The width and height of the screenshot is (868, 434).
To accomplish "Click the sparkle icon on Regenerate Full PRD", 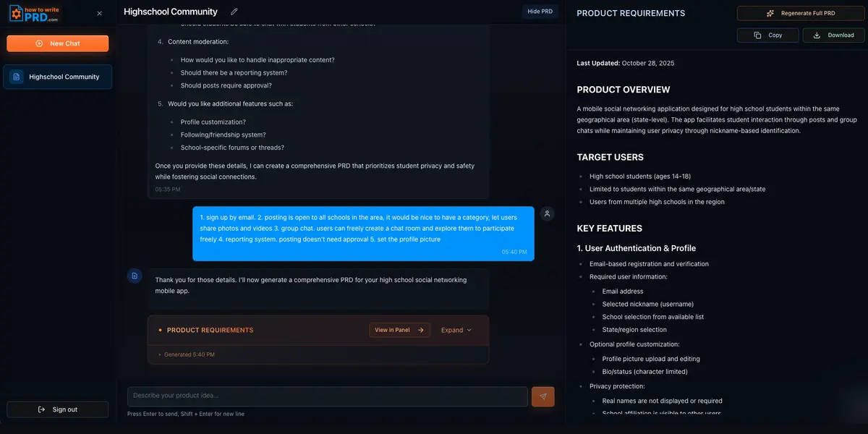I will [770, 13].
